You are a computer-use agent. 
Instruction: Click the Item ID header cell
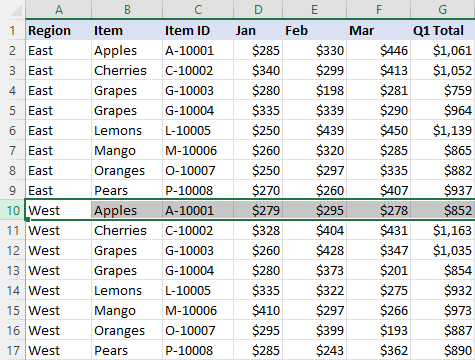point(198,30)
